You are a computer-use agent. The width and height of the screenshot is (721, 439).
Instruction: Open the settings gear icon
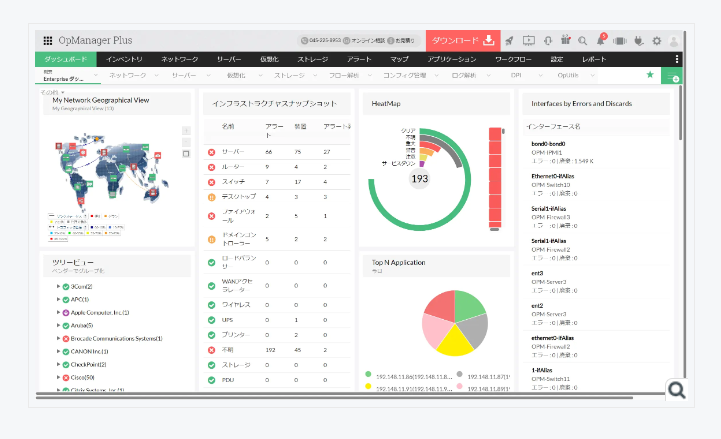pyautogui.click(x=657, y=41)
